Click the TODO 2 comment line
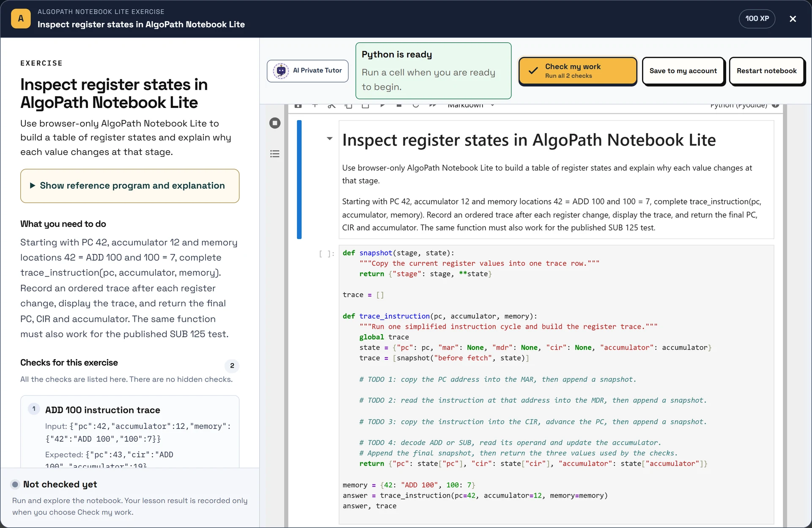Image resolution: width=812 pixels, height=528 pixels. [x=533, y=400]
